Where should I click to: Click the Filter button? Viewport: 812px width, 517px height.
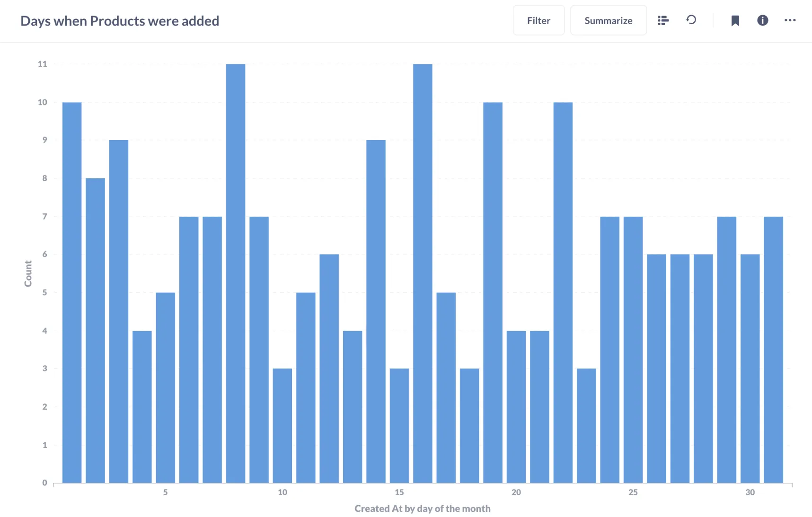[x=538, y=20]
